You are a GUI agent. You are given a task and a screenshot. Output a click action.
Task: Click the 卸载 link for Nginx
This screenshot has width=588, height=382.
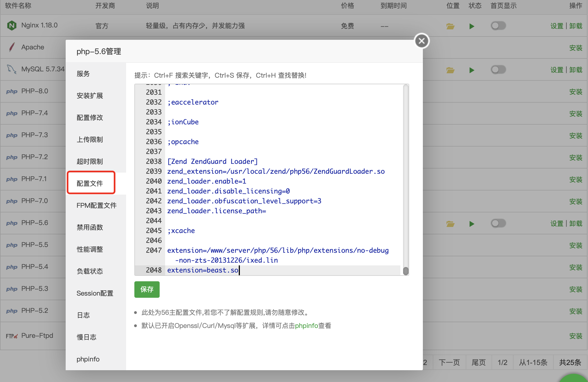tap(576, 26)
